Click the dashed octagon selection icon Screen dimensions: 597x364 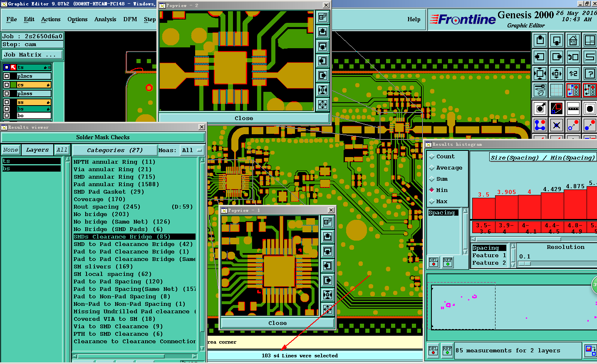(x=590, y=108)
